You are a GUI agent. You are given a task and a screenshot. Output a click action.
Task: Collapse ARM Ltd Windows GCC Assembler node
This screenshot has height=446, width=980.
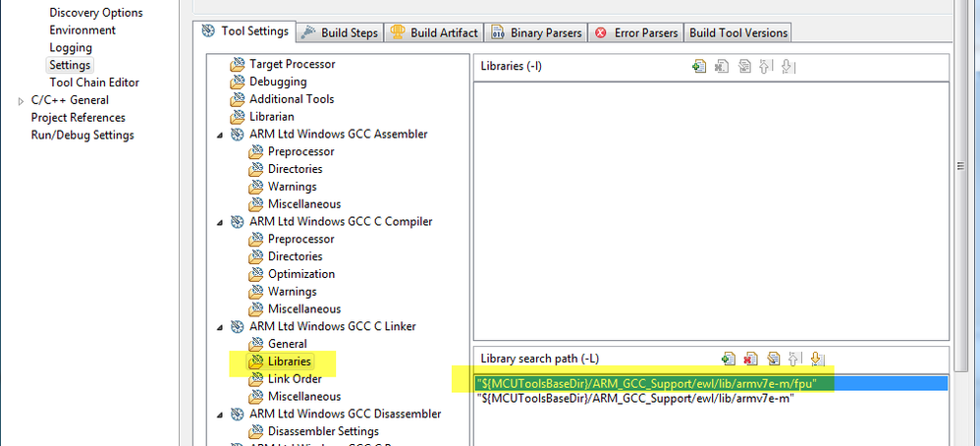click(219, 135)
